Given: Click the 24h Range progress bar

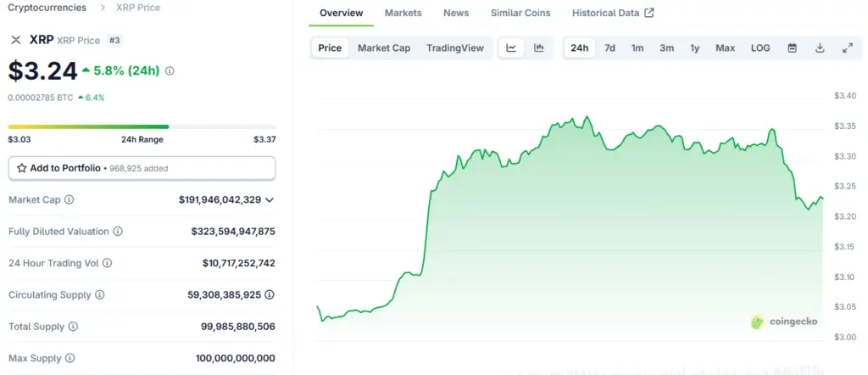Looking at the screenshot, I should tap(142, 127).
